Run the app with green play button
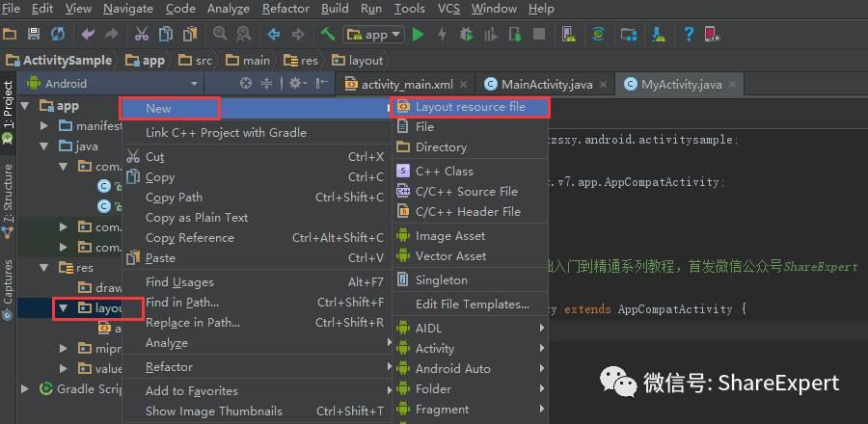 pyautogui.click(x=418, y=35)
